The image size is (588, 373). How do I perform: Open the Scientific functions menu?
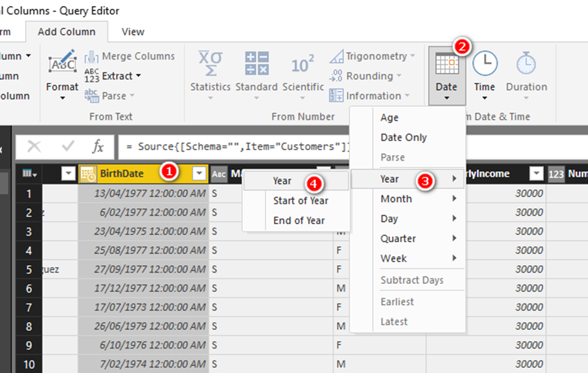tap(303, 75)
